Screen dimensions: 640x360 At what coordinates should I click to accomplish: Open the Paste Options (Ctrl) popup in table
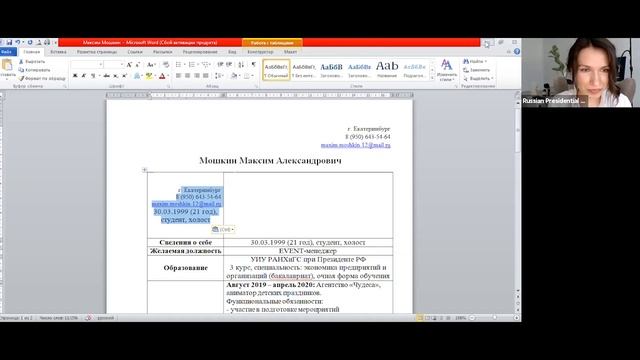(x=223, y=229)
